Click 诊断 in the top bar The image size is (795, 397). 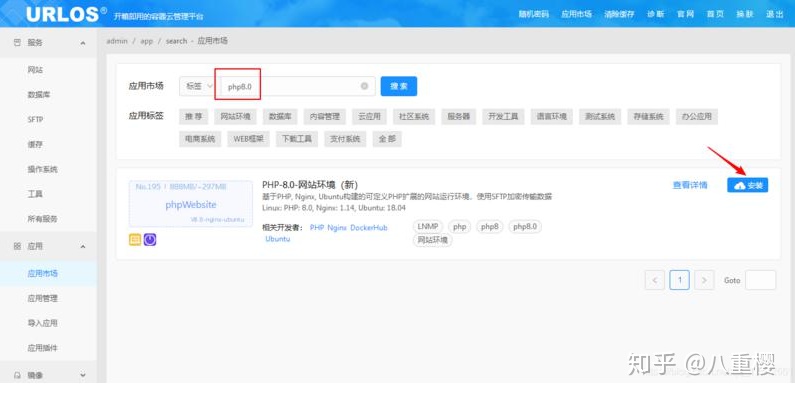tap(656, 14)
